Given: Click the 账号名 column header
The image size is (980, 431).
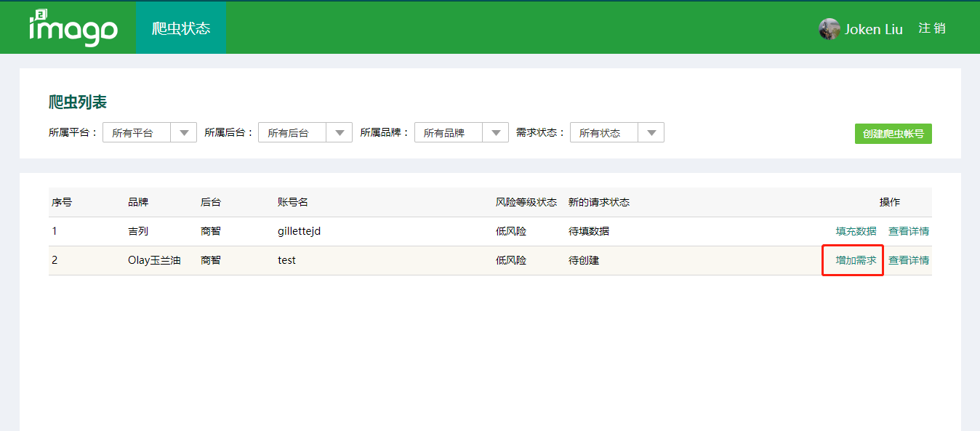Looking at the screenshot, I should pos(293,202).
